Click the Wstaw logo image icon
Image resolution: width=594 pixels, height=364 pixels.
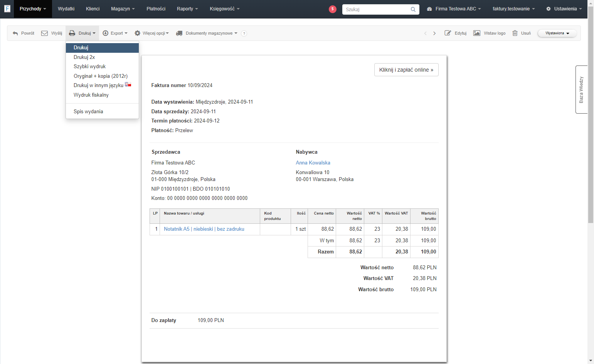477,33
